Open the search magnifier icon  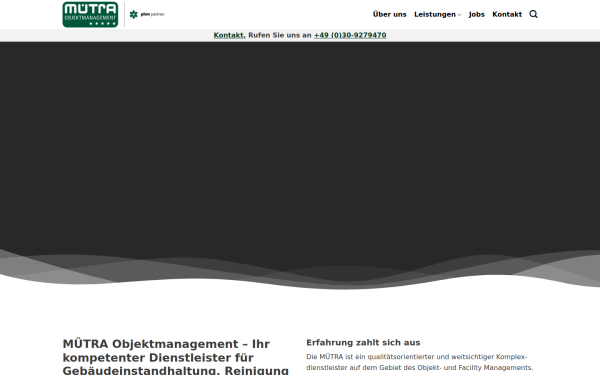[x=533, y=15]
